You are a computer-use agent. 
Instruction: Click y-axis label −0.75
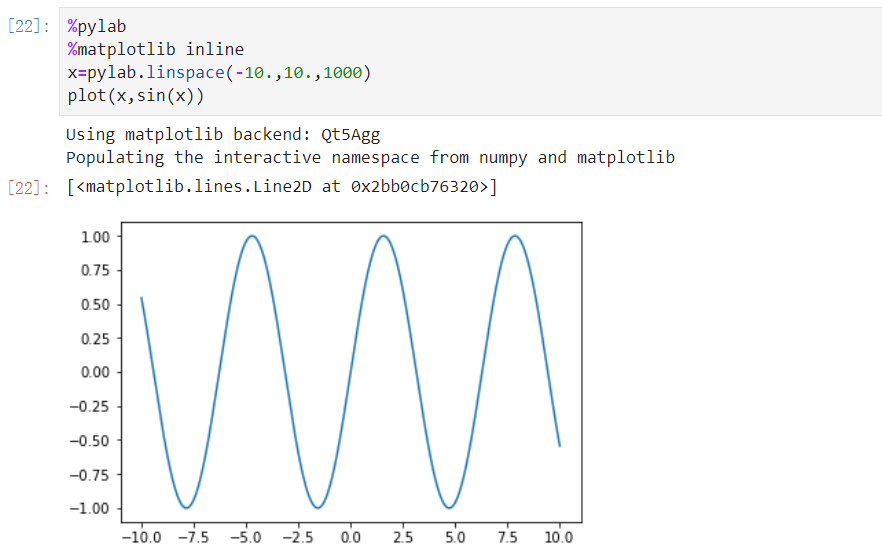pos(89,475)
